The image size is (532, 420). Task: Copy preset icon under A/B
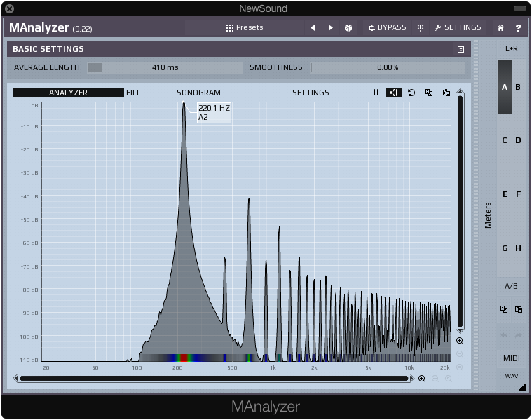tap(504, 309)
